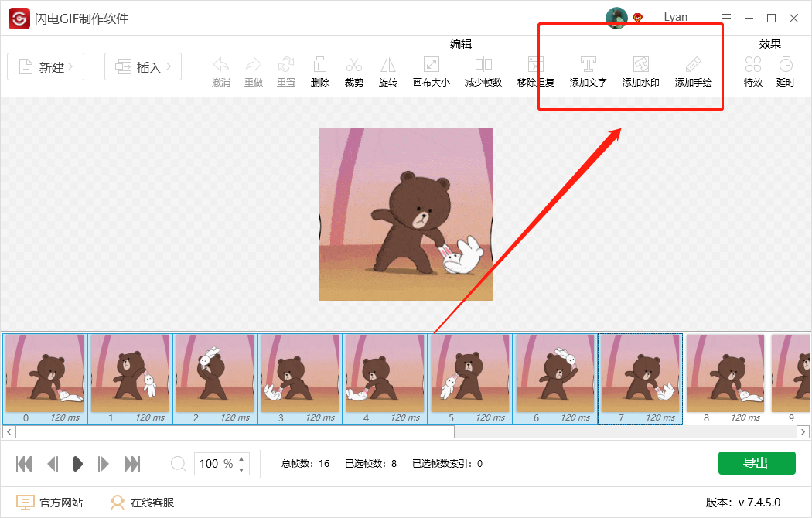The height and width of the screenshot is (518, 812).
Task: Open 在线客服 online support link
Action: tap(142, 503)
